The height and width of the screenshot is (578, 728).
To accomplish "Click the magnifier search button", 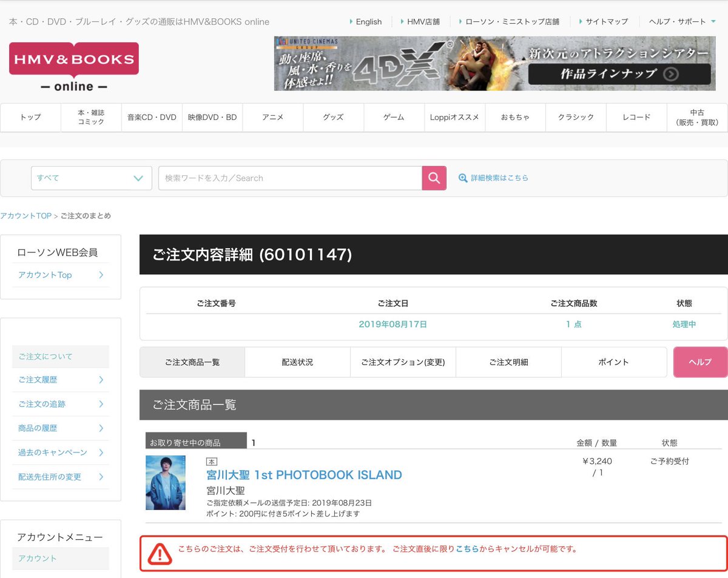I will 434,178.
